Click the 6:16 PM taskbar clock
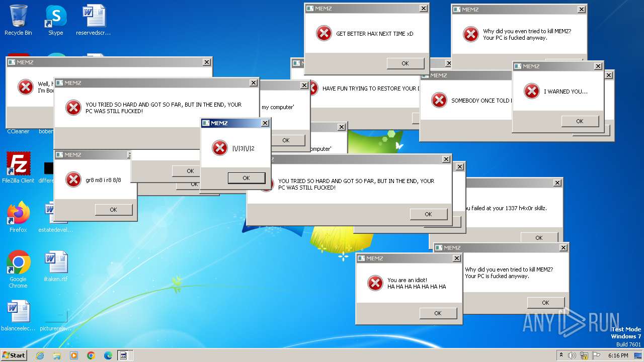 point(618,355)
